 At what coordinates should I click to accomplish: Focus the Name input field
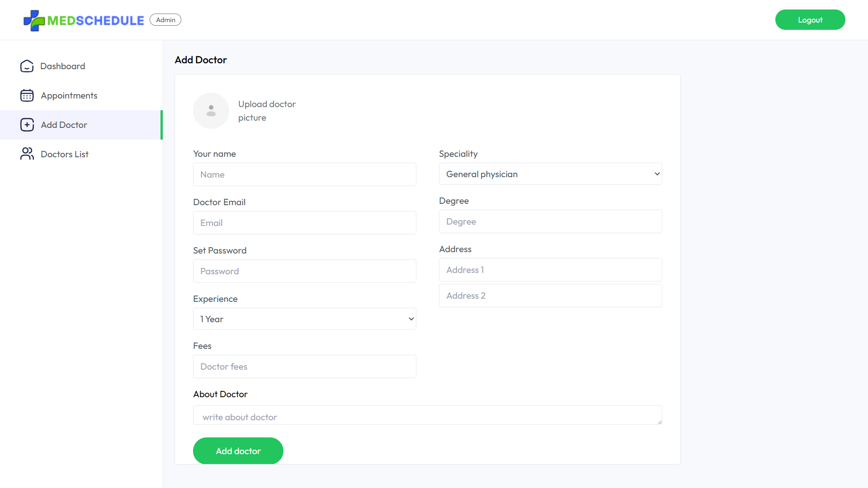tap(304, 174)
